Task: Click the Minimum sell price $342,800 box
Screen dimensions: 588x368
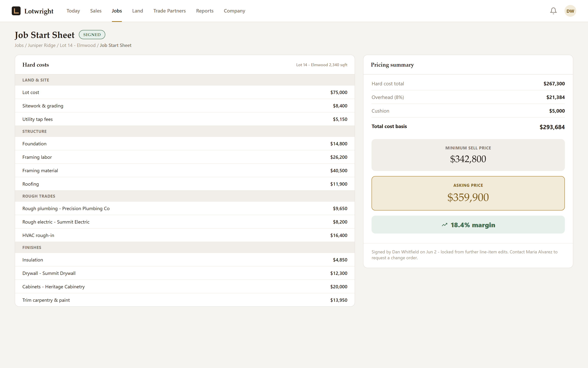Action: point(468,155)
